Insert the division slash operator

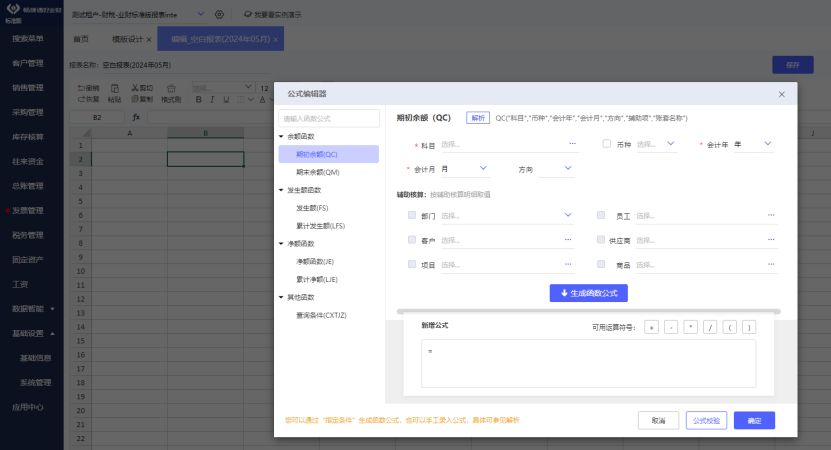coord(710,327)
